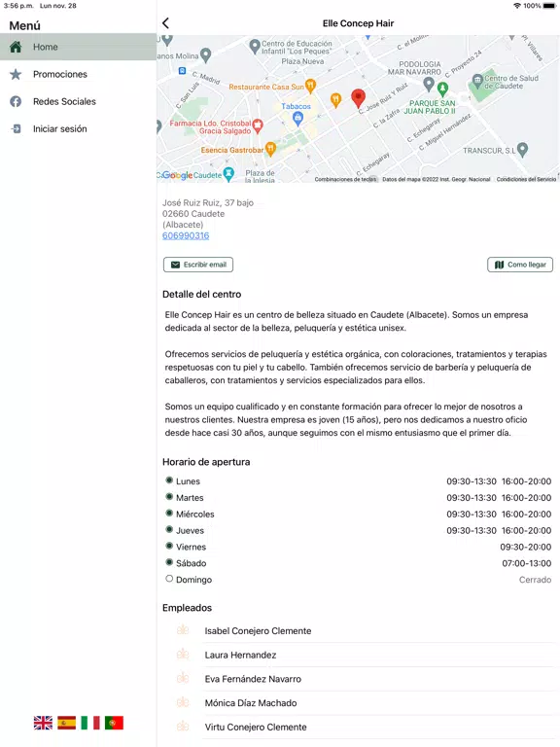
Task: Select the Viernes schedule indicator
Action: pyautogui.click(x=169, y=546)
